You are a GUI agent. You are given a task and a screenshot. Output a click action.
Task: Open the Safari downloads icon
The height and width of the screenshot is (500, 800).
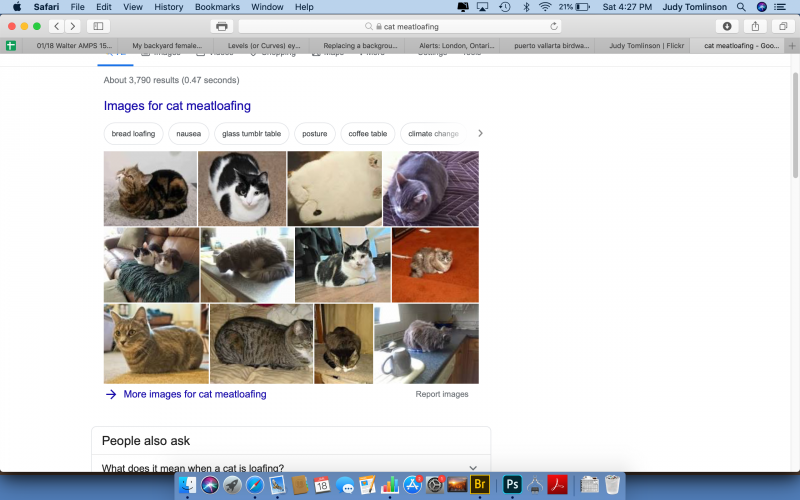click(x=727, y=26)
